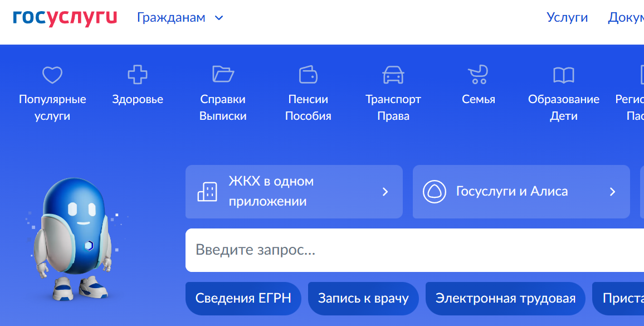Open Запись к врачу
This screenshot has width=644, height=326.
point(363,298)
